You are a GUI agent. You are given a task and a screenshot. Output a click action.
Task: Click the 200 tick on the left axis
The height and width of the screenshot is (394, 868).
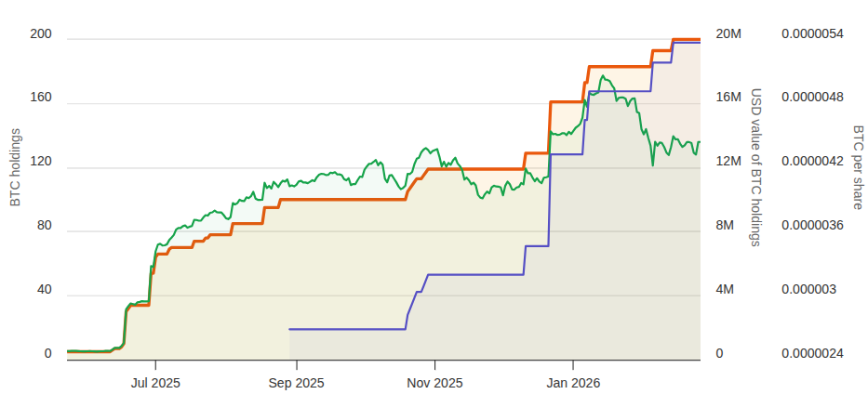pyautogui.click(x=41, y=35)
